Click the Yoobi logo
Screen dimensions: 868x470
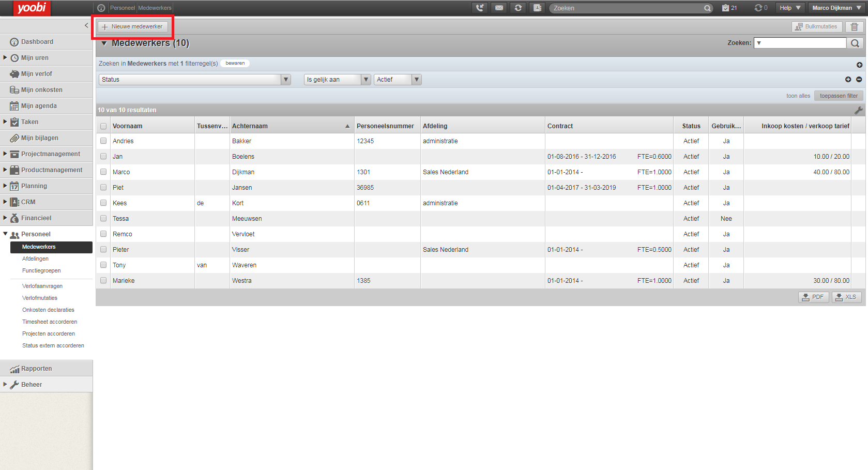pyautogui.click(x=32, y=8)
